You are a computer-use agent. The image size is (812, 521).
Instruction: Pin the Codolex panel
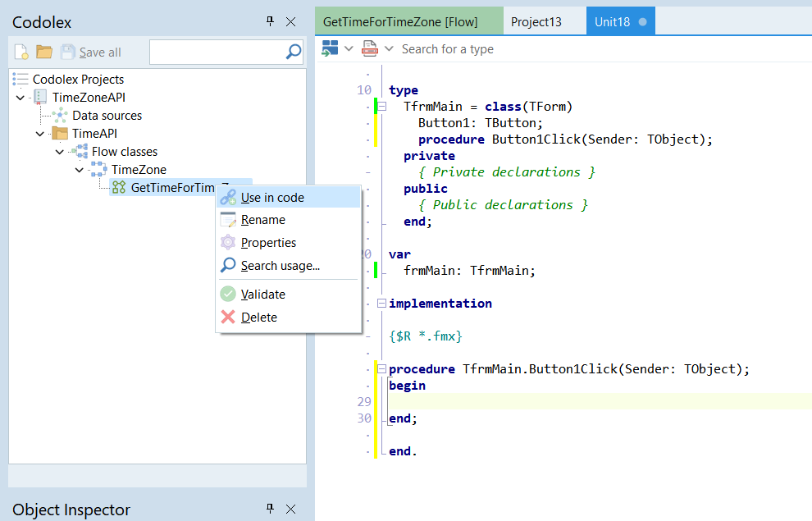(x=270, y=21)
